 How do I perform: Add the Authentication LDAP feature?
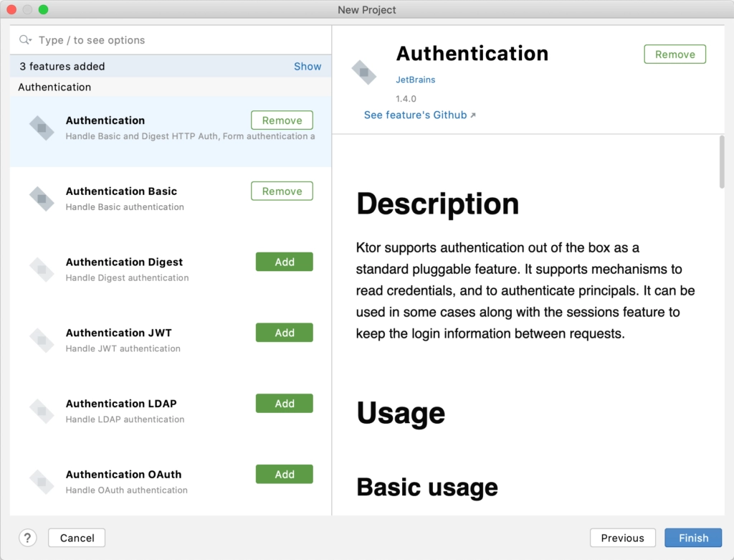pyautogui.click(x=284, y=403)
